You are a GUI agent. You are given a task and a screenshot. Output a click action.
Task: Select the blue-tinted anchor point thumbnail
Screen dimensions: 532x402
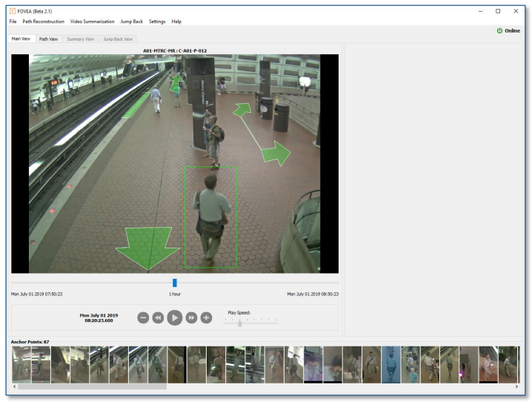[x=391, y=365]
